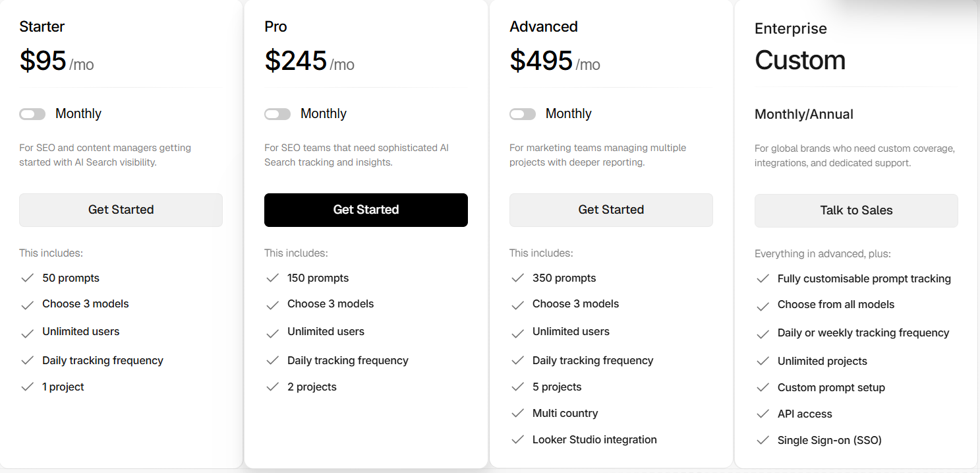
Task: Click Get Started under the Starter plan
Action: point(121,209)
